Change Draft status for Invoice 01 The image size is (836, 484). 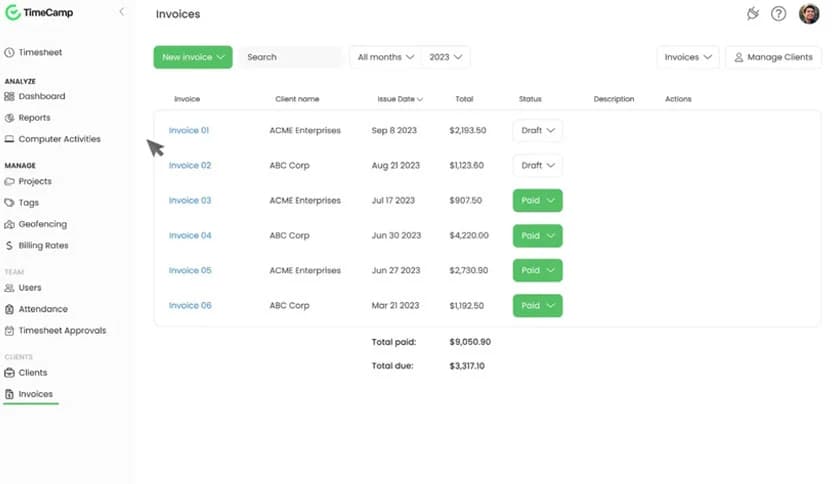point(537,131)
